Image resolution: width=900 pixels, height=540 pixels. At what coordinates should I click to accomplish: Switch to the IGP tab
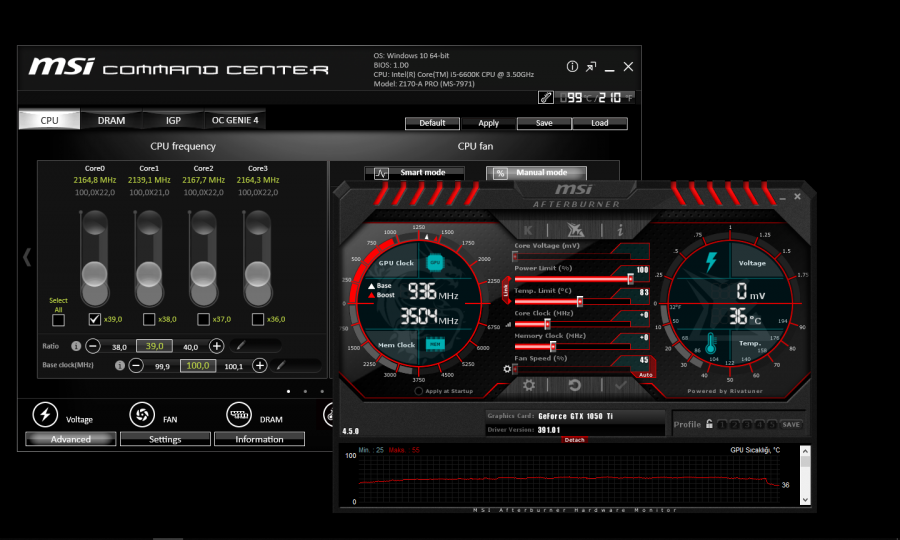[173, 120]
